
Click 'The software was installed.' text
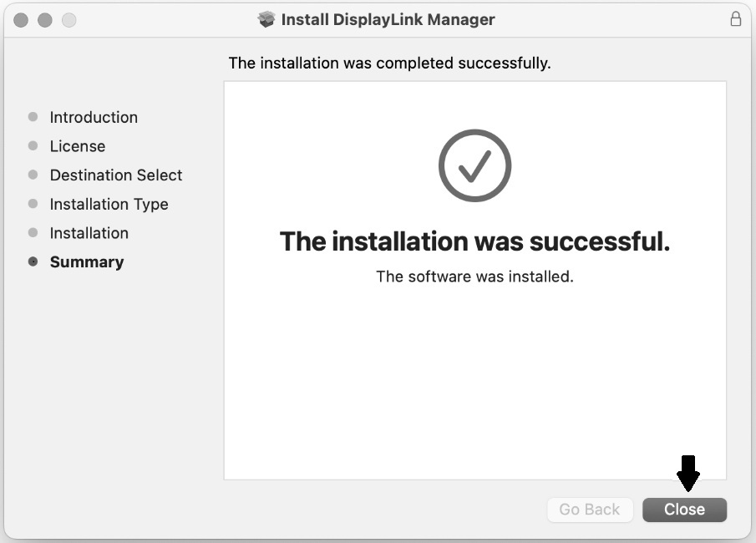point(475,277)
